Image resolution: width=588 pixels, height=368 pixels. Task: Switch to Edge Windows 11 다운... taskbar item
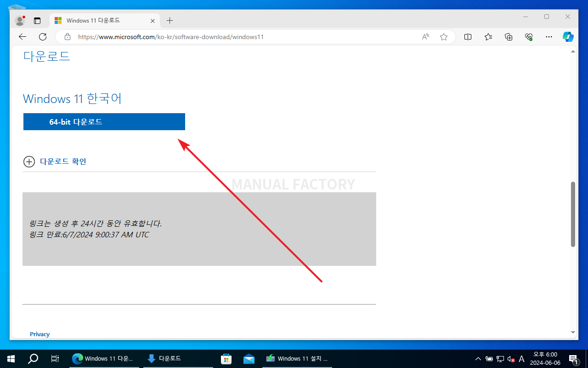[x=104, y=359]
